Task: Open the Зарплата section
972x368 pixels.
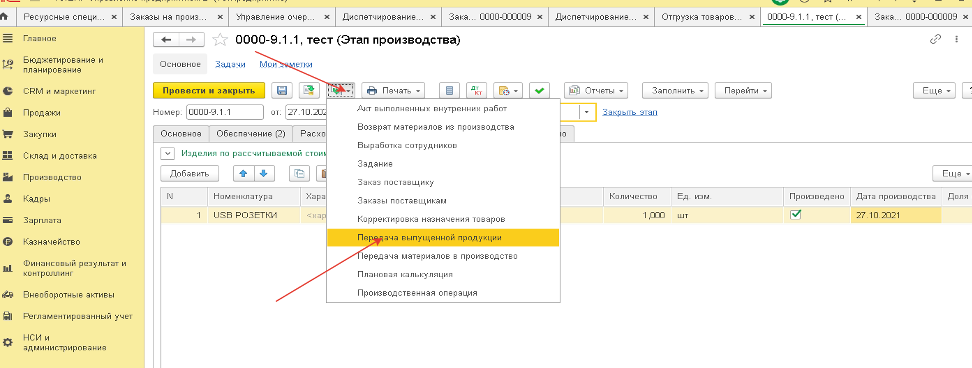Action: (x=42, y=220)
